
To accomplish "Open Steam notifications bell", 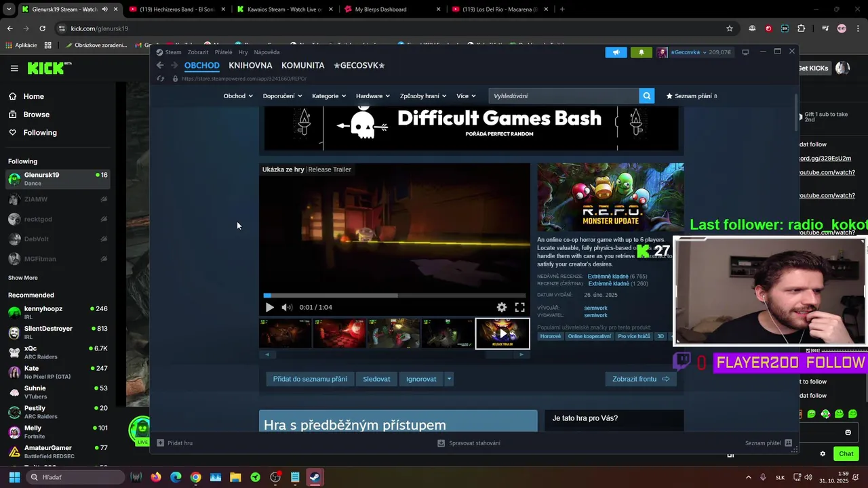I will coord(642,52).
